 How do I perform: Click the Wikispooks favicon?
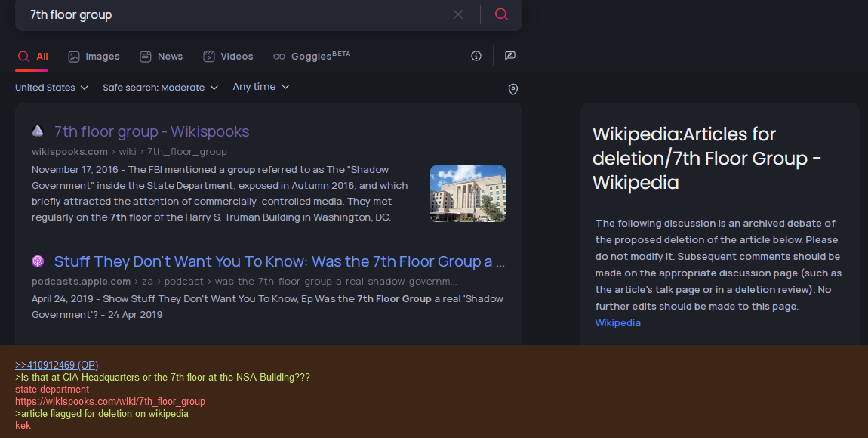(x=38, y=131)
